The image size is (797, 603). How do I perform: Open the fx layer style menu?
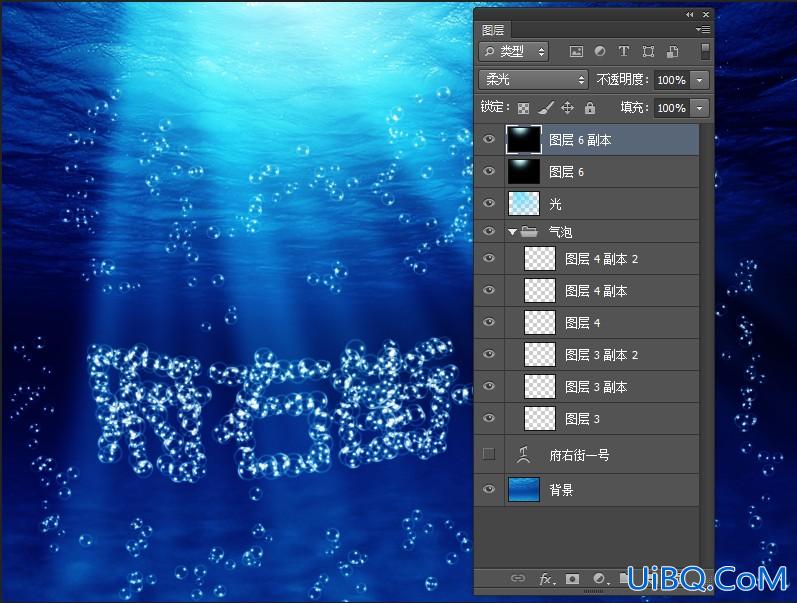[x=547, y=579]
